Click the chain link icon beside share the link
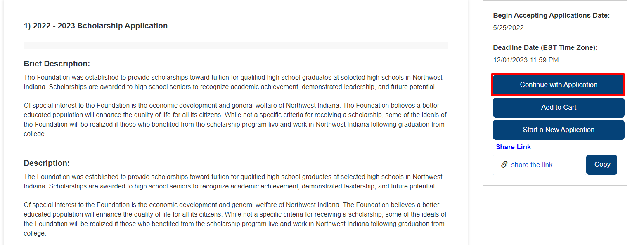This screenshot has width=644, height=245. coord(504,165)
